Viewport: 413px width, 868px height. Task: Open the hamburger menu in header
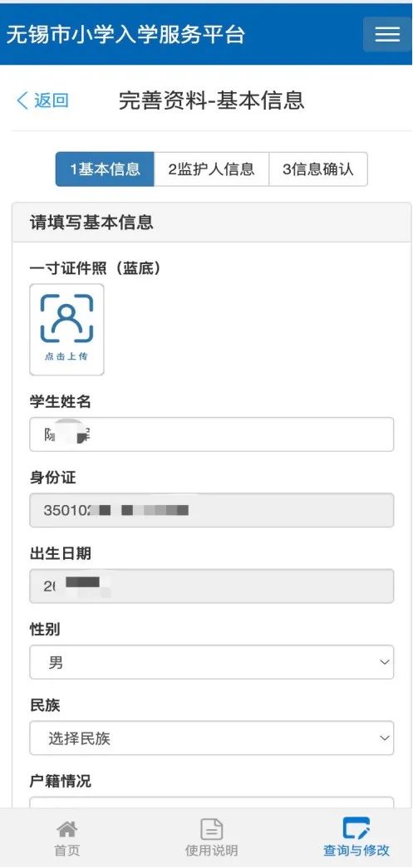387,34
